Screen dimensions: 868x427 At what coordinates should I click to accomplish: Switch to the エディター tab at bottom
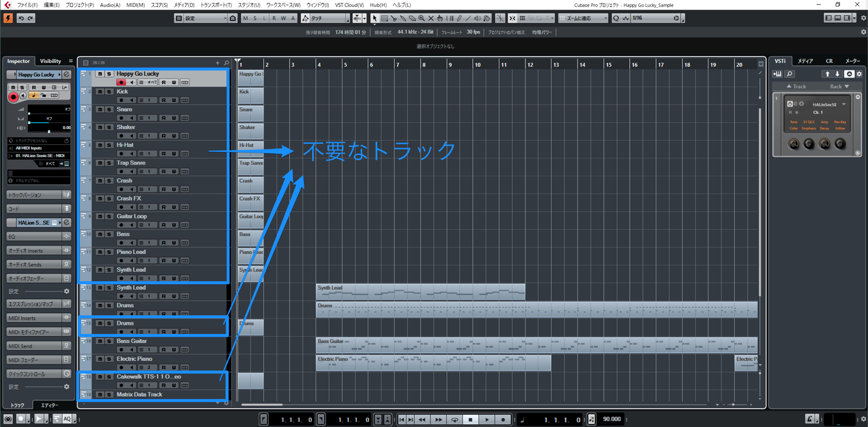pyautogui.click(x=49, y=405)
